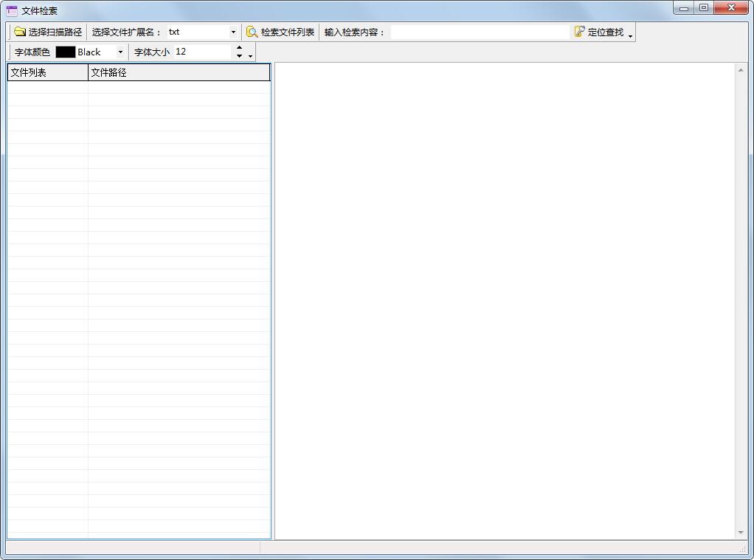Expand the font color dropdown arrow
Screen dimensions: 754x560
120,52
